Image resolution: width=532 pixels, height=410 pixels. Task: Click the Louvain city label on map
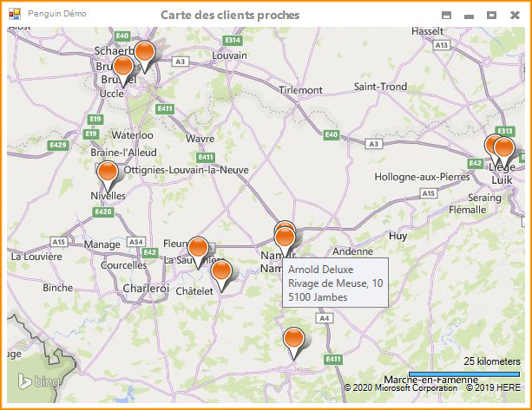click(x=229, y=55)
